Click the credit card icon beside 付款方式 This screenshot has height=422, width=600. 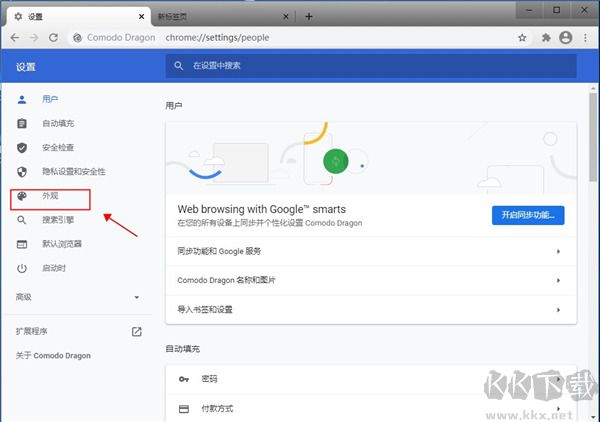(x=184, y=409)
